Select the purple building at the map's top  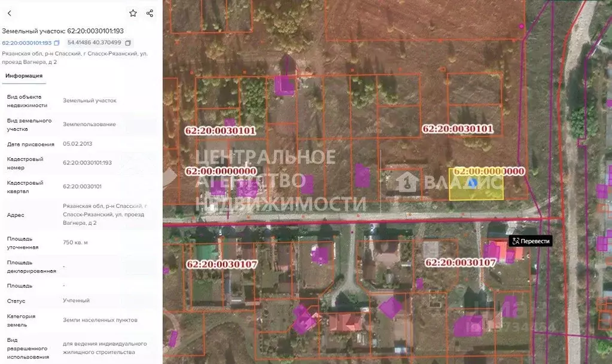[284, 85]
